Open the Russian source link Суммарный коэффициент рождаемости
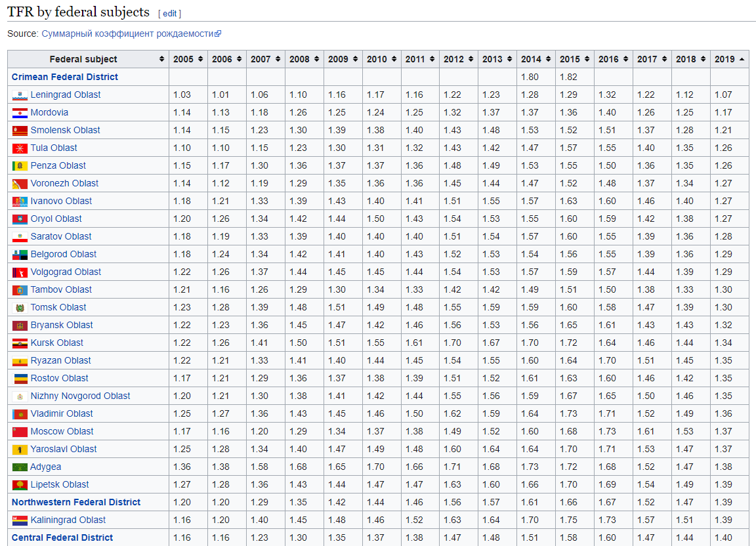 click(x=131, y=33)
